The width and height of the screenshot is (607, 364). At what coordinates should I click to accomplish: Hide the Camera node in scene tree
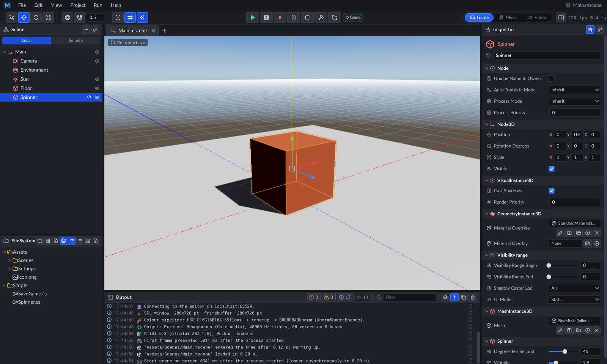coord(97,61)
